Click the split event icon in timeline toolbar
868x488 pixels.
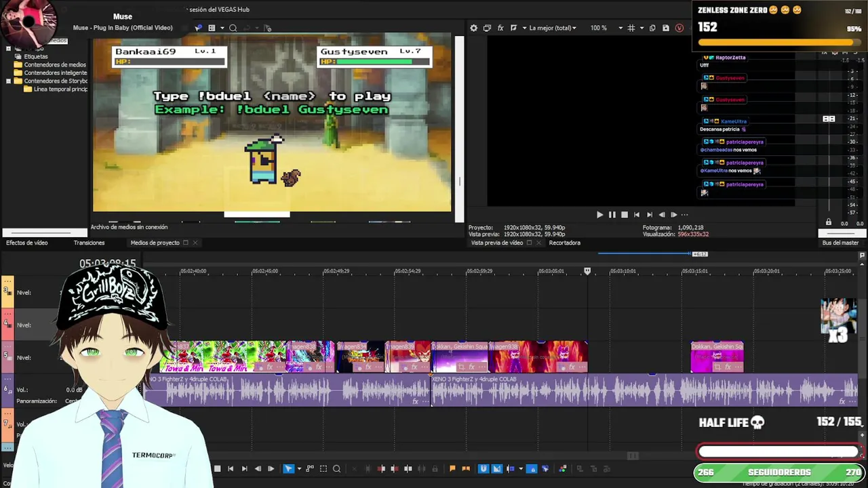(408, 468)
